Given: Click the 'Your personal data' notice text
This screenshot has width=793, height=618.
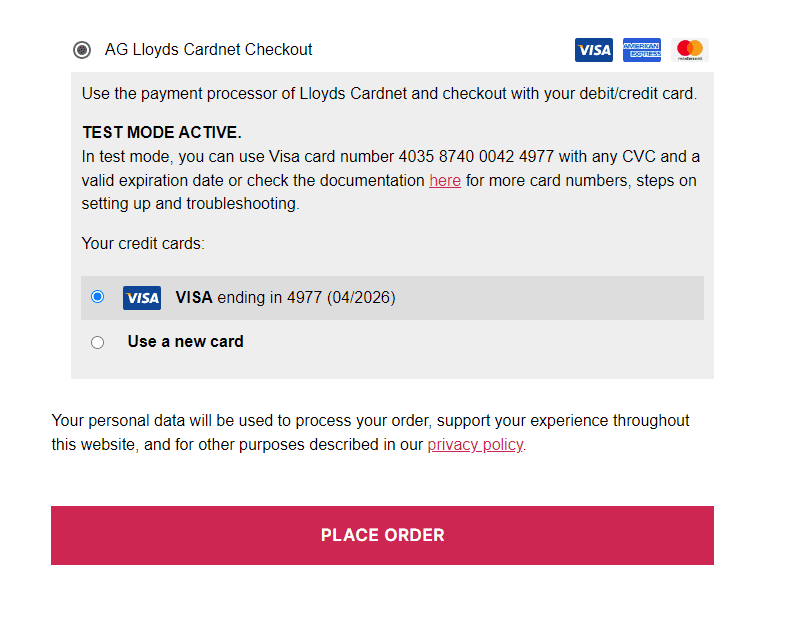Looking at the screenshot, I should [x=370, y=421].
